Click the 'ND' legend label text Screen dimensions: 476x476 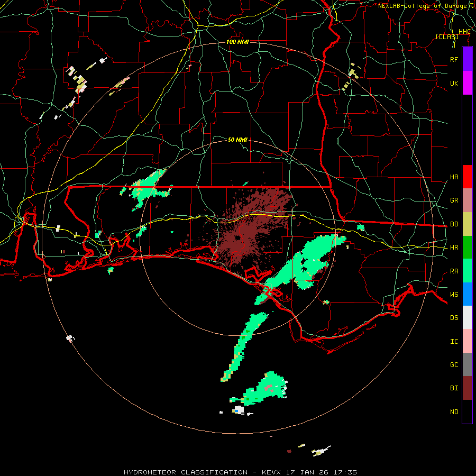click(x=454, y=412)
